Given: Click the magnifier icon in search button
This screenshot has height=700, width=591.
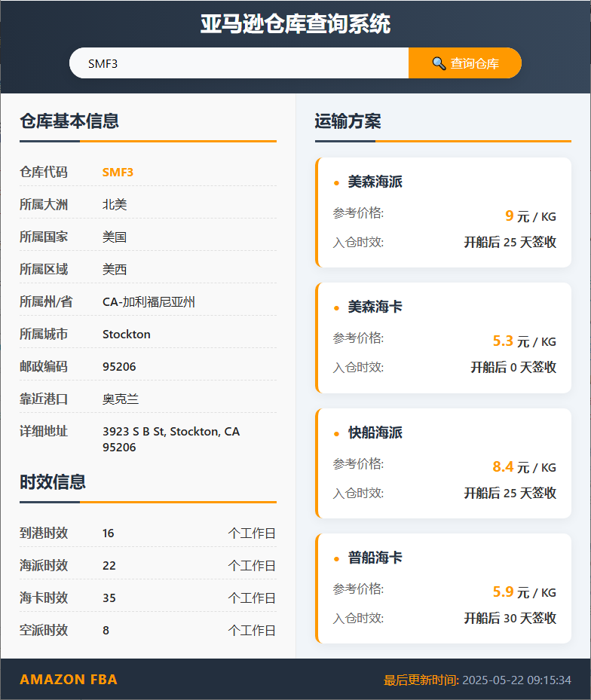Looking at the screenshot, I should click(x=439, y=63).
